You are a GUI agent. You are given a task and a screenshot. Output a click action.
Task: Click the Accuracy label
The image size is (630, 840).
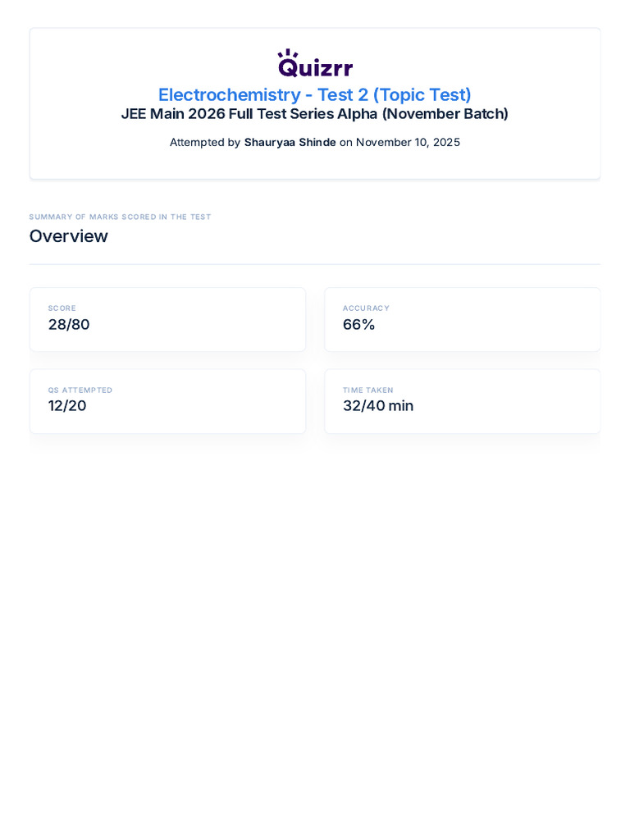pyautogui.click(x=366, y=308)
